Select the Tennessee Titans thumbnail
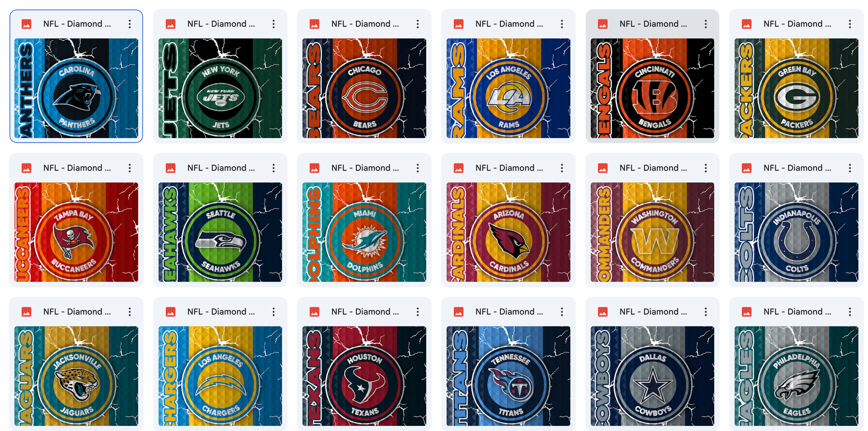This screenshot has width=868, height=431. tap(508, 376)
